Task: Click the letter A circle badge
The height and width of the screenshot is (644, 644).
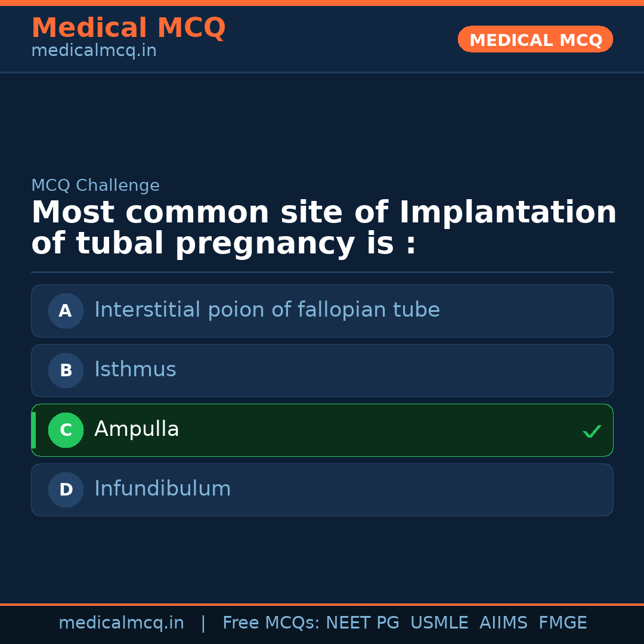Action: [66, 311]
